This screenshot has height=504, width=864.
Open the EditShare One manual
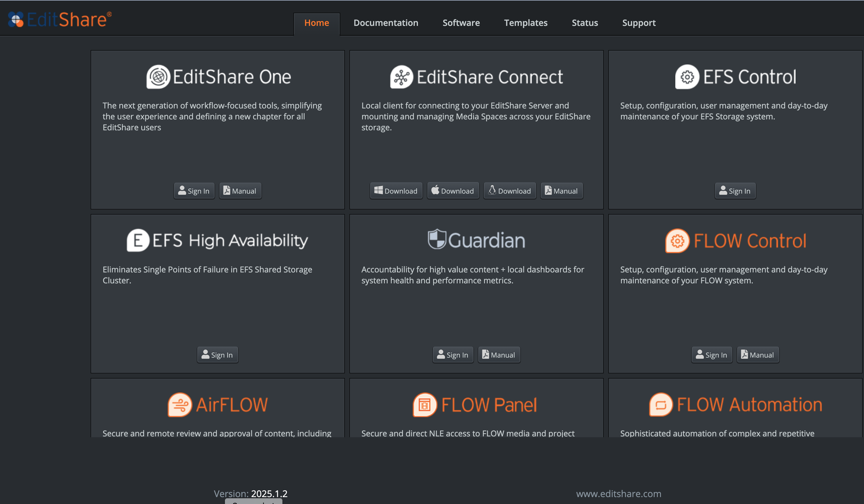point(240,191)
